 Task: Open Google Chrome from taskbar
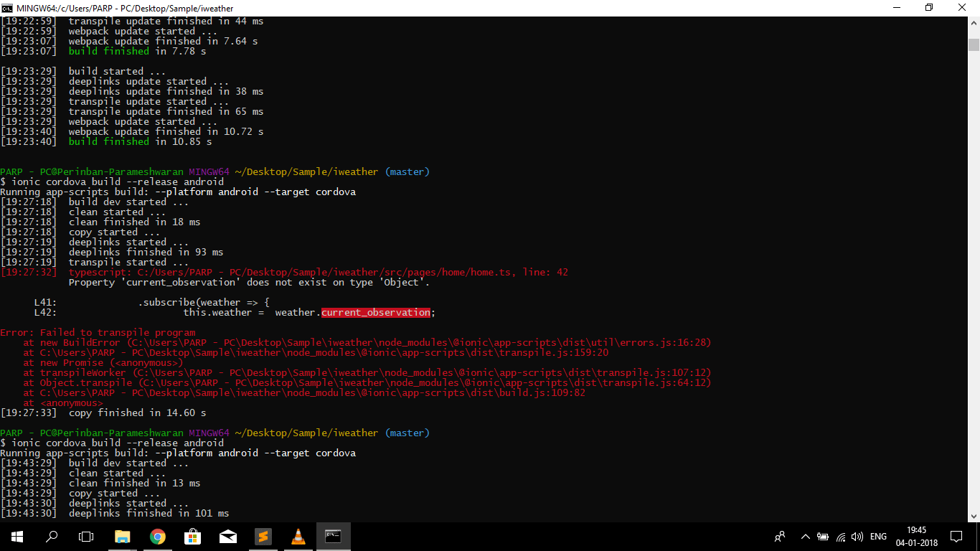157,537
